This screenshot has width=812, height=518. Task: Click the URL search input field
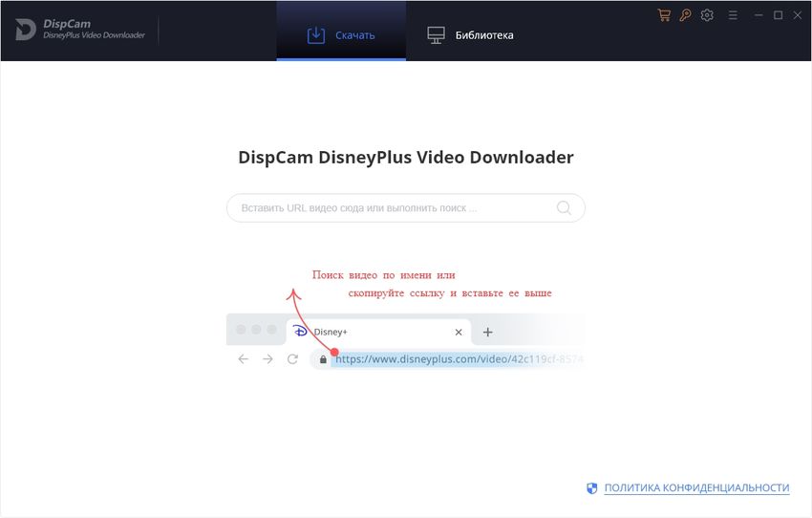coord(405,207)
